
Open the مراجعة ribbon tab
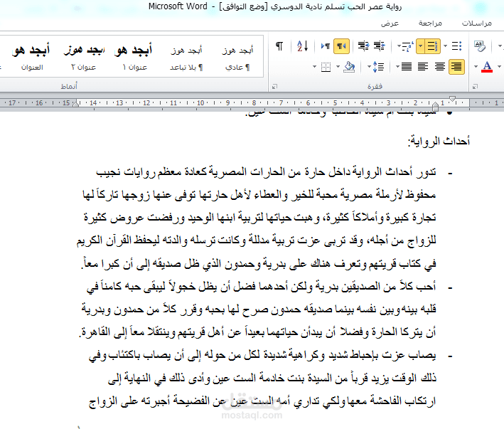[x=430, y=23]
